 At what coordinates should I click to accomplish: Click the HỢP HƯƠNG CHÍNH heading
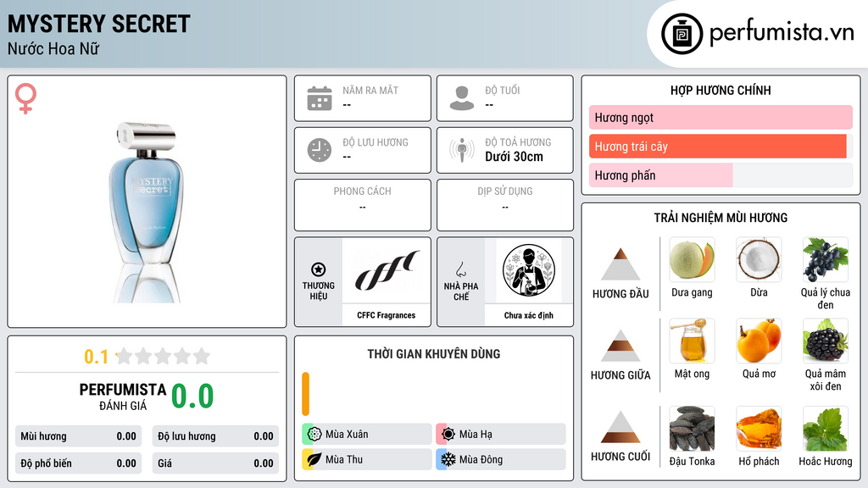tap(721, 90)
